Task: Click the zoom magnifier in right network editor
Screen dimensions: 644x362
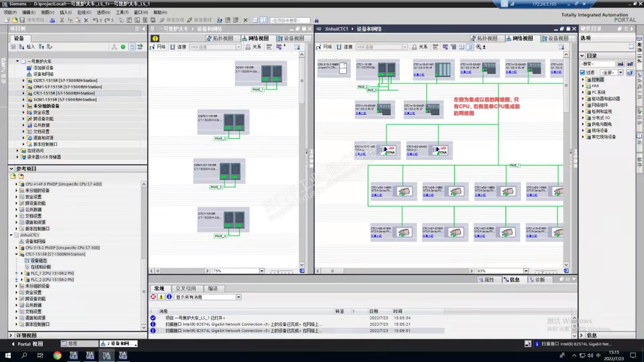Action: 479,47
